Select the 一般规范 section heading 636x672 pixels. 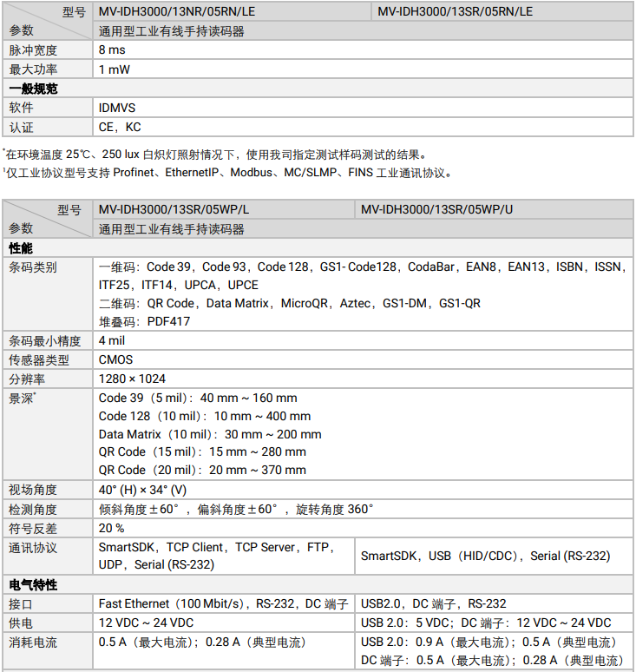tap(33, 89)
